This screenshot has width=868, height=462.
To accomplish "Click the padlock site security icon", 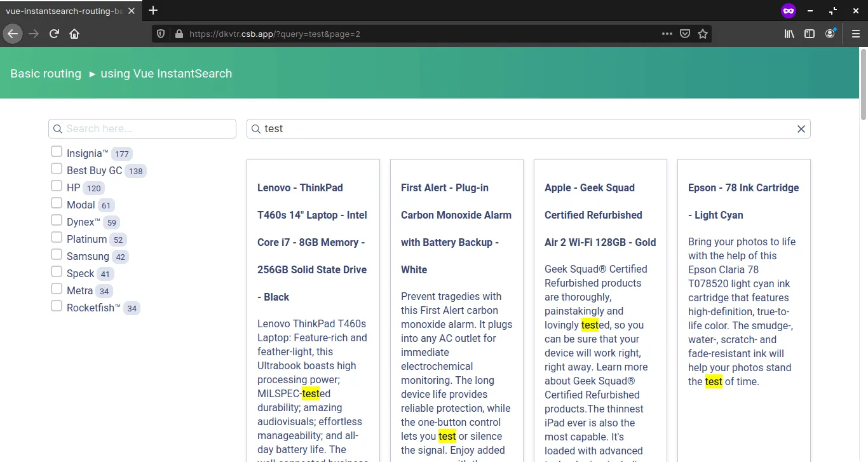I will click(179, 34).
